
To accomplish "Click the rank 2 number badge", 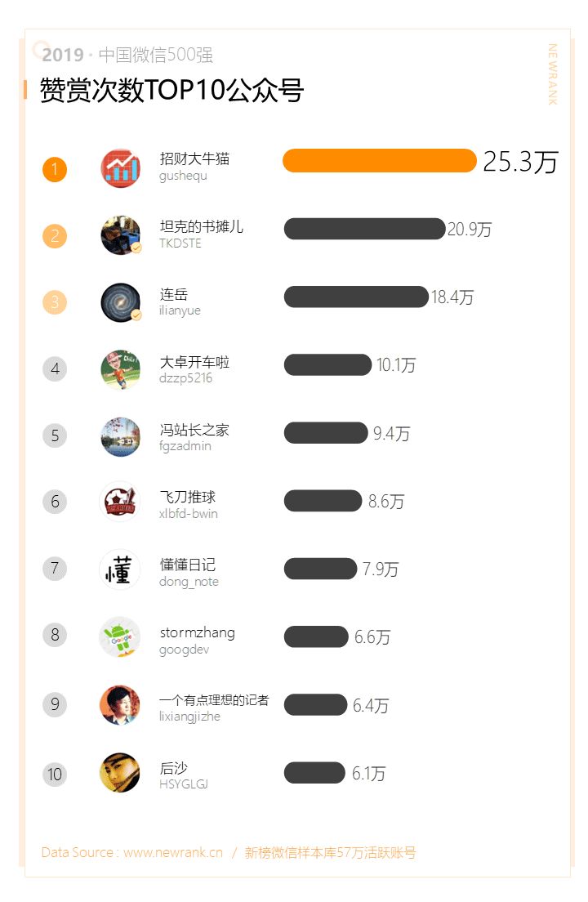I will click(x=55, y=236).
